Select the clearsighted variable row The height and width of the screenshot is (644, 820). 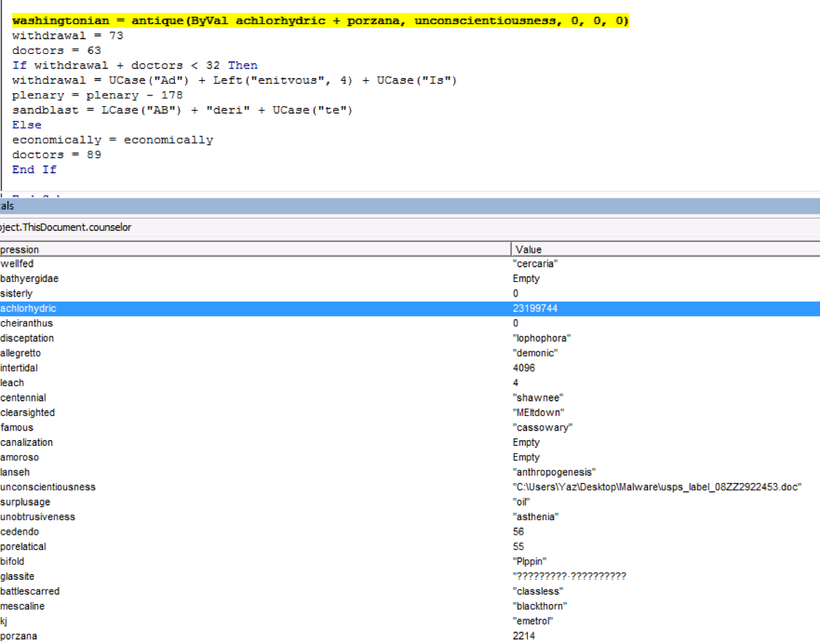click(x=410, y=413)
